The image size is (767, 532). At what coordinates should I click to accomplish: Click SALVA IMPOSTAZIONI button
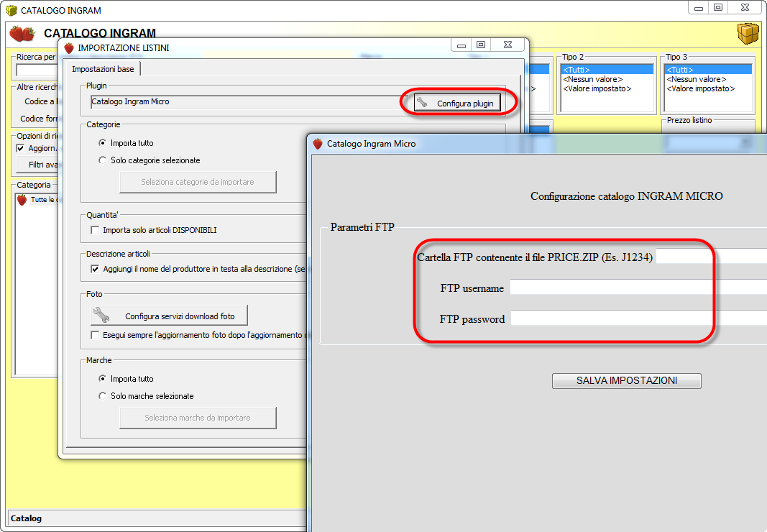tap(627, 381)
